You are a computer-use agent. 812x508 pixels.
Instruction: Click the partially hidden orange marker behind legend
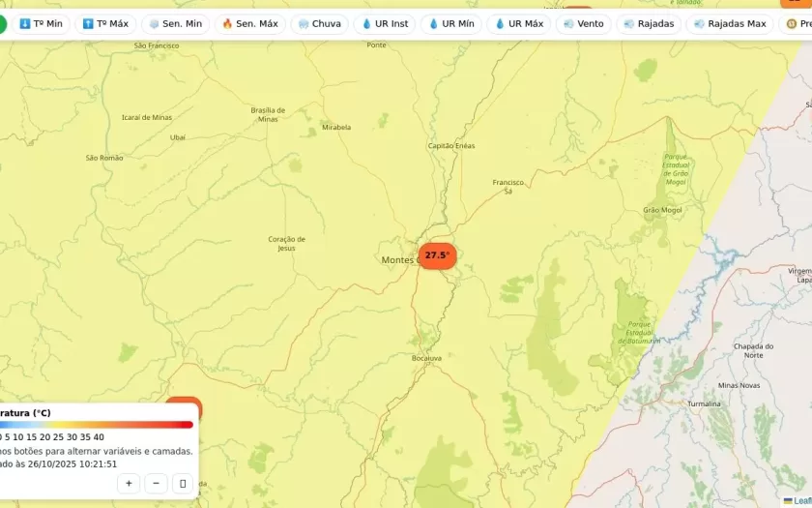184,401
